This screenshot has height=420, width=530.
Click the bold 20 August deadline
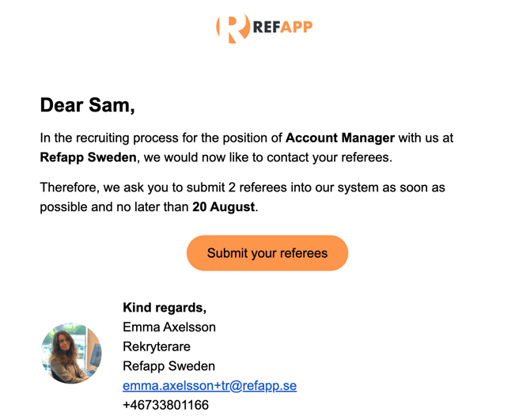pos(223,206)
